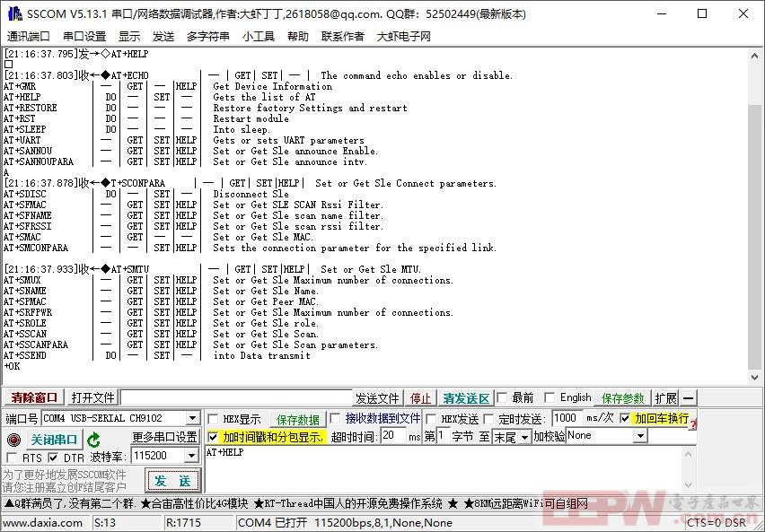
Task: Click the receive window scroll down arrow
Action: (754, 377)
